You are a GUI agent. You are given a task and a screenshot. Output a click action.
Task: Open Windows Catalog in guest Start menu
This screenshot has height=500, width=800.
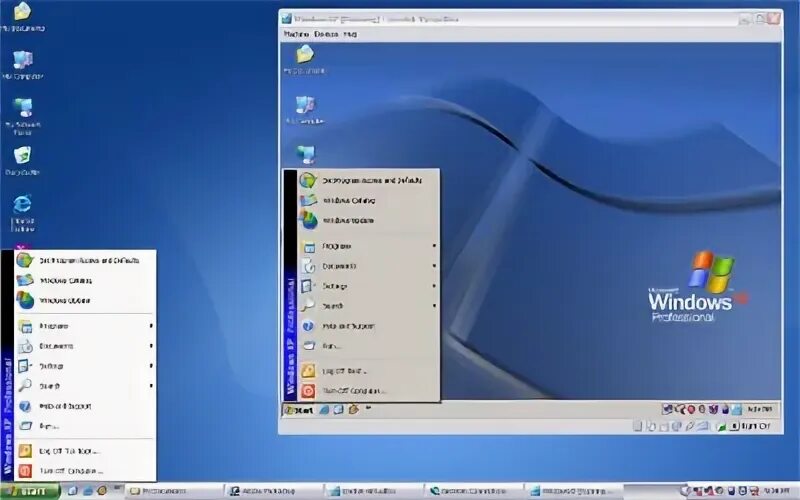click(x=368, y=201)
